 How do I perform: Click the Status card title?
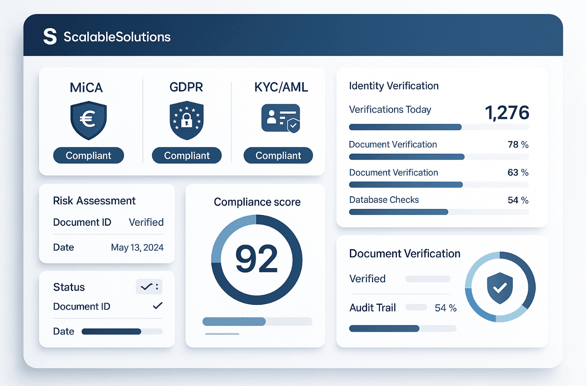[x=69, y=287]
